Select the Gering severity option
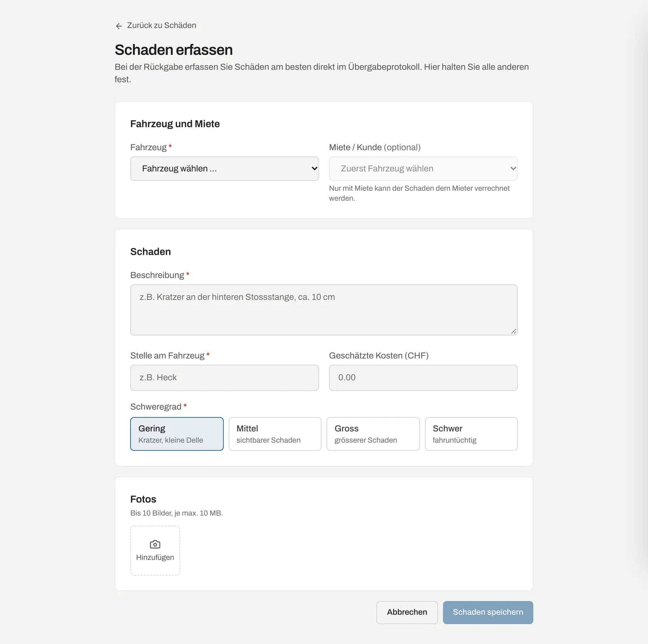The height and width of the screenshot is (644, 648). pos(177,434)
